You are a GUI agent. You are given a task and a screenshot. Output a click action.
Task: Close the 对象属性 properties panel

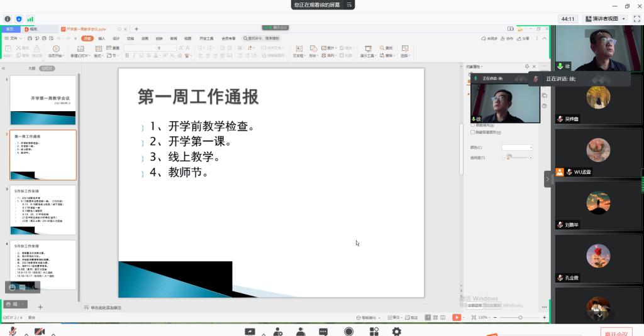pyautogui.click(x=534, y=67)
